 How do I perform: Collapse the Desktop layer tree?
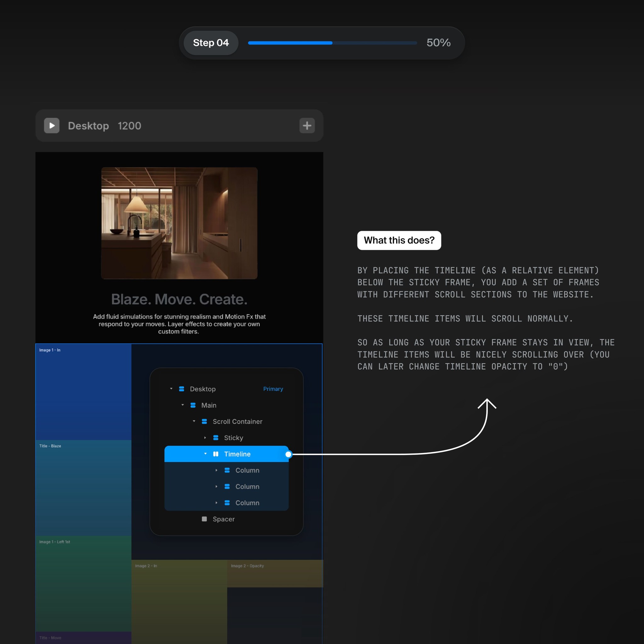(172, 389)
